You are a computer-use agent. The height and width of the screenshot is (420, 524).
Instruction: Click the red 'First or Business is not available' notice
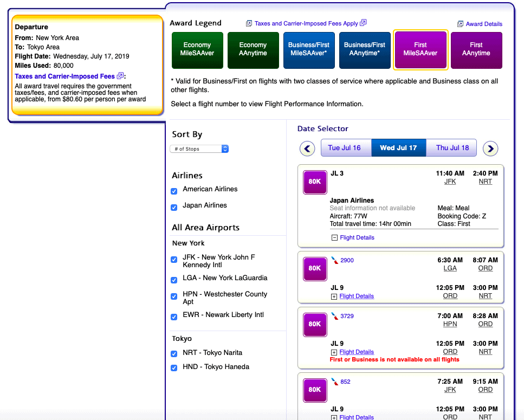[x=394, y=359]
